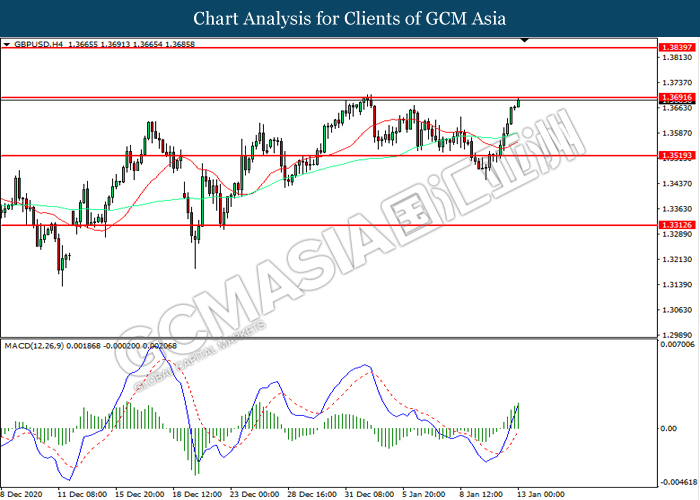700x500 pixels.
Task: Select the 1.33126 red price label
Action: point(677,225)
